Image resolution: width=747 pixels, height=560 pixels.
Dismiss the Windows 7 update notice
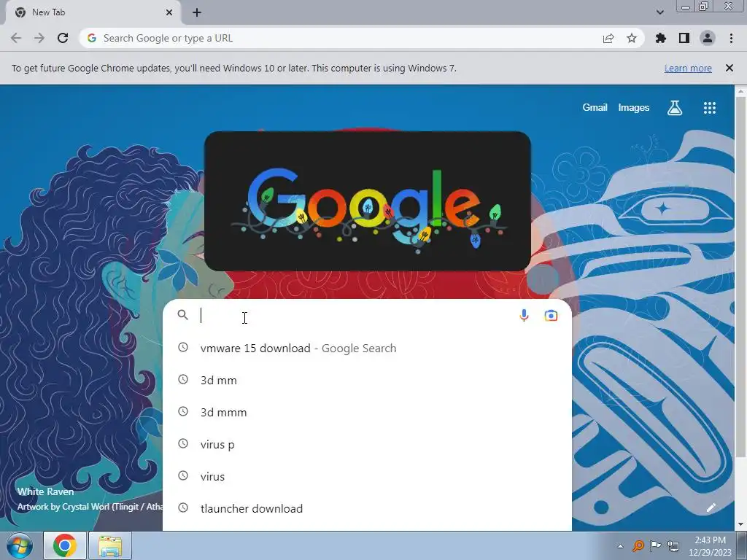pos(729,68)
